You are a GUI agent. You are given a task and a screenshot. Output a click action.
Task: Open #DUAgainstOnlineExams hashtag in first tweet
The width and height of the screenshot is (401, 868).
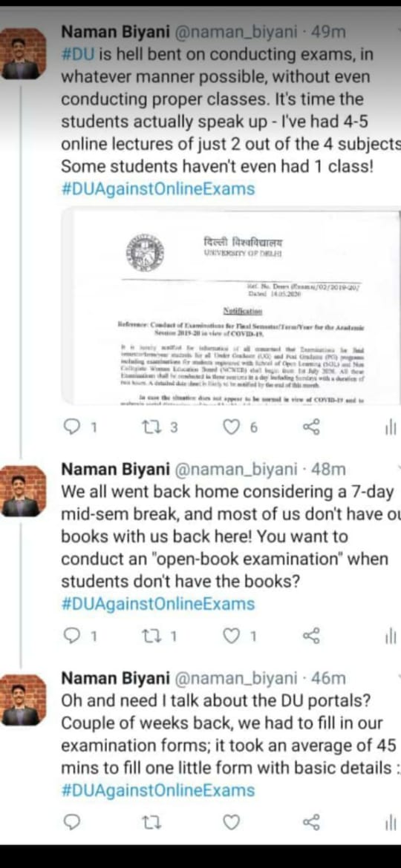pyautogui.click(x=158, y=188)
